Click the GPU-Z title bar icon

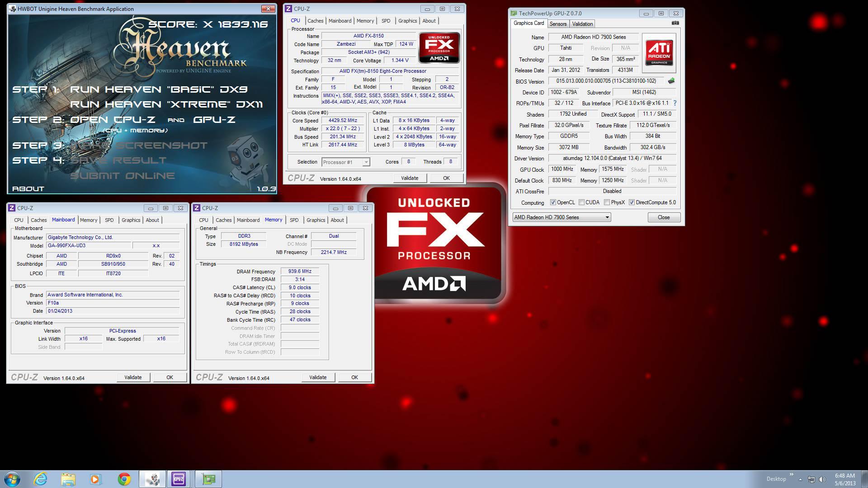514,13
